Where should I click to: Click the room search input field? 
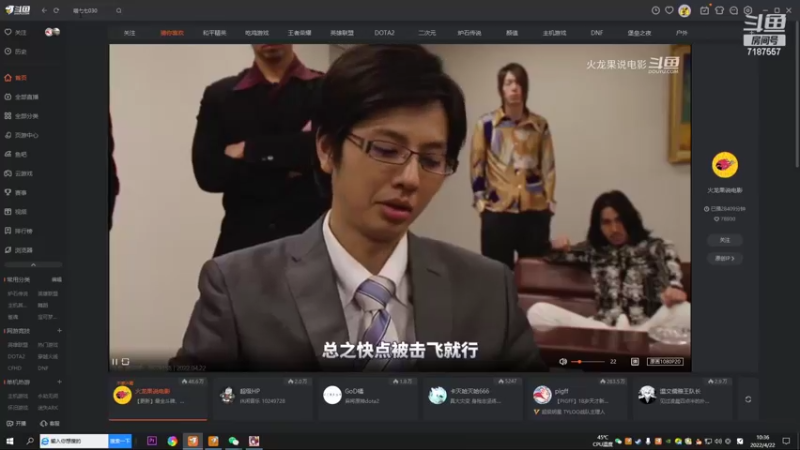(92, 10)
